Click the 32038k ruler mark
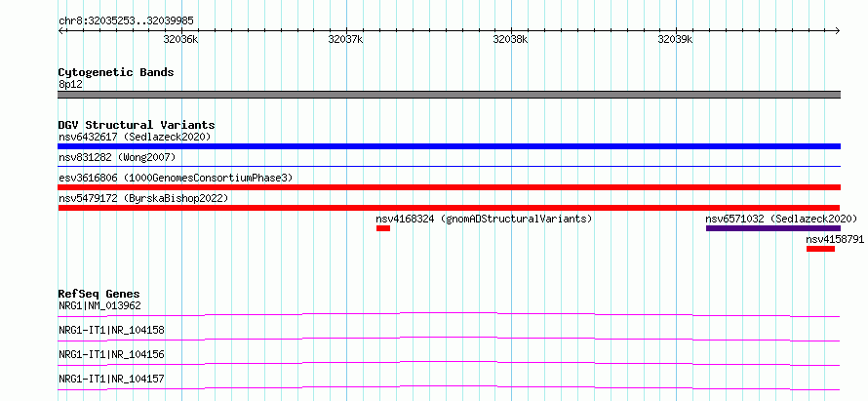The width and height of the screenshot is (868, 401). pyautogui.click(x=510, y=40)
